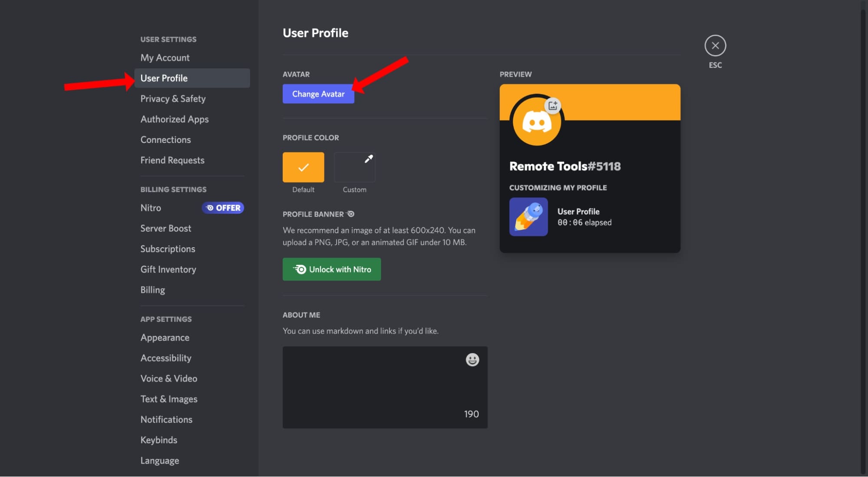
Task: Open Friend Requests settings
Action: [x=192, y=160]
